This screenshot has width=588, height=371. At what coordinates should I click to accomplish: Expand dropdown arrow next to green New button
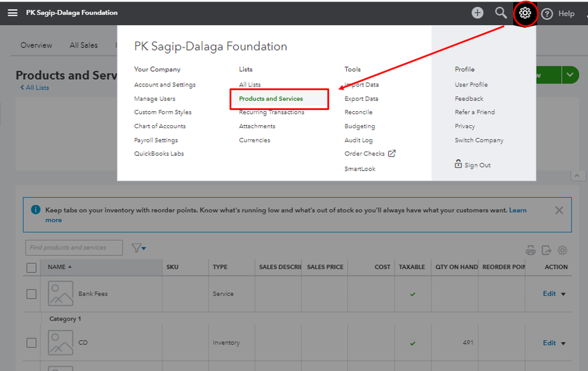tap(570, 75)
